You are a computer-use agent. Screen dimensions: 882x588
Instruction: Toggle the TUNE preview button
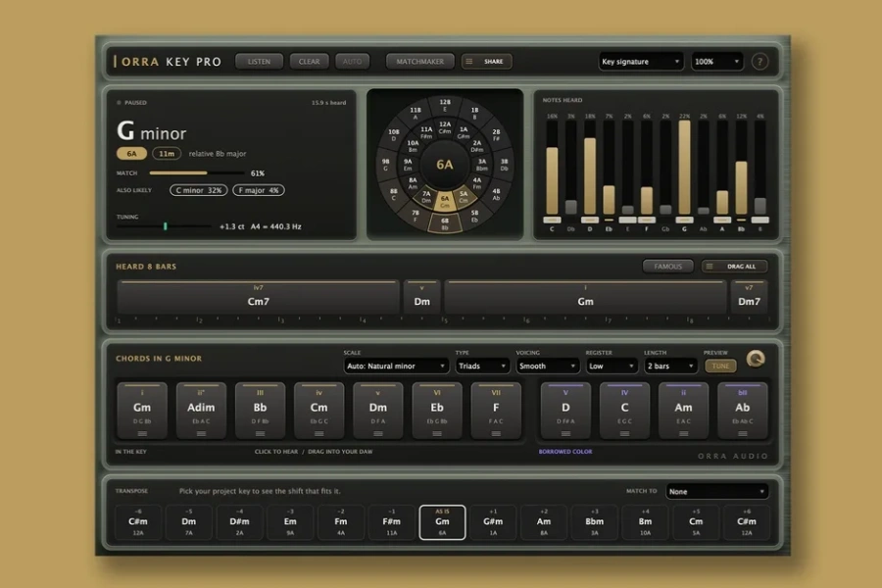point(720,366)
